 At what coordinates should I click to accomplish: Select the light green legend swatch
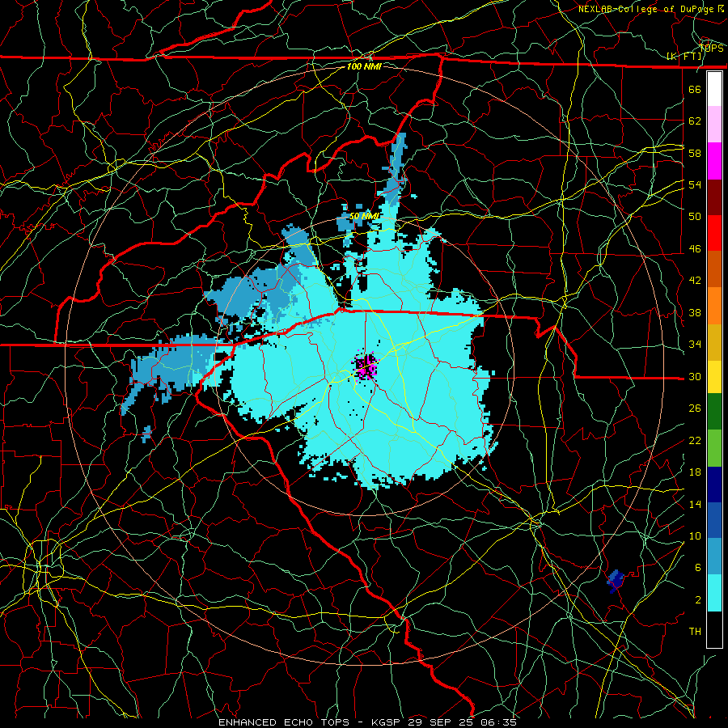tap(714, 448)
